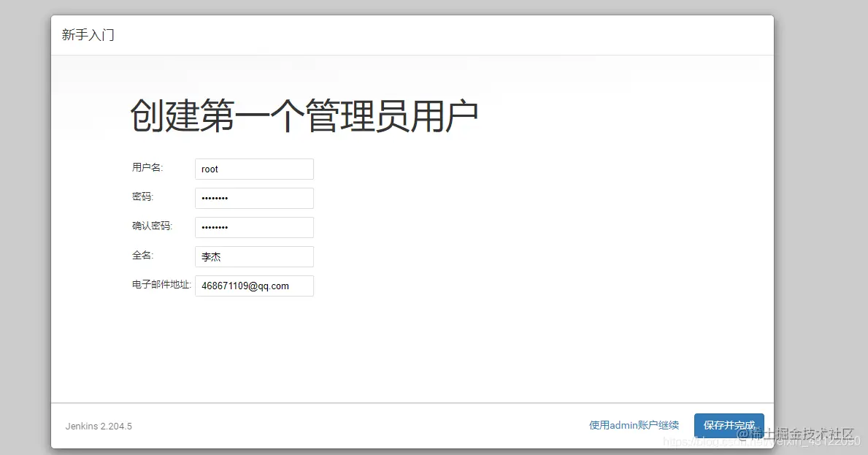This screenshot has height=455, width=868.
Task: Select the 确认密码 confirm password field
Action: pyautogui.click(x=254, y=228)
